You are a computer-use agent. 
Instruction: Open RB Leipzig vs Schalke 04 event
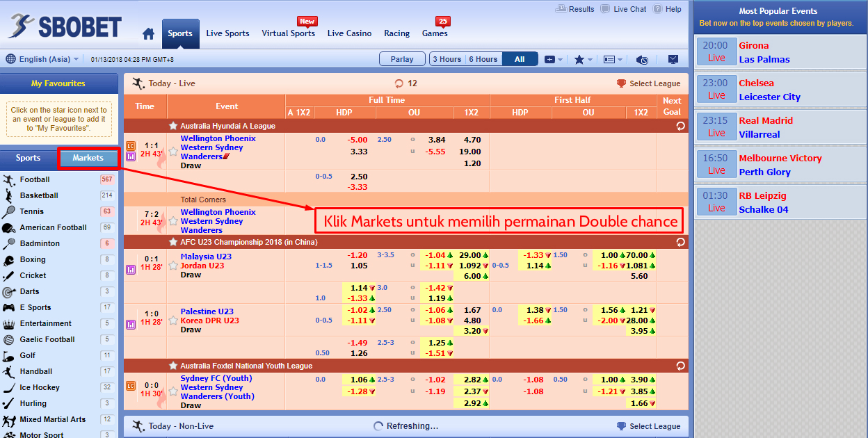point(781,202)
